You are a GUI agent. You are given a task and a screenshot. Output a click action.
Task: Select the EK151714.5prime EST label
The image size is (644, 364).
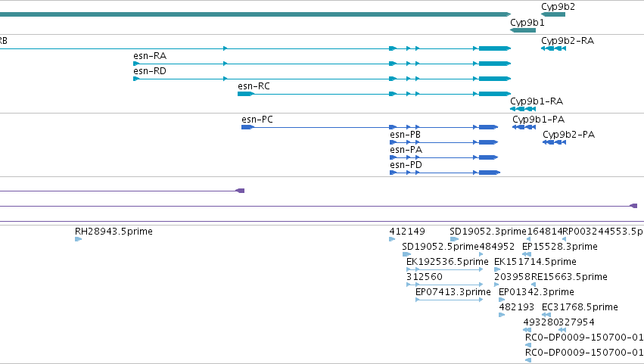tap(535, 262)
